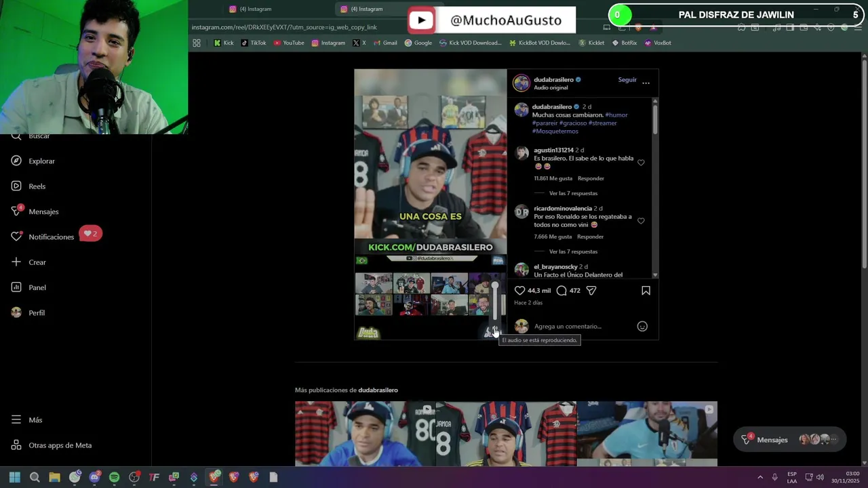Open the emoji picker in comment box

click(x=642, y=327)
